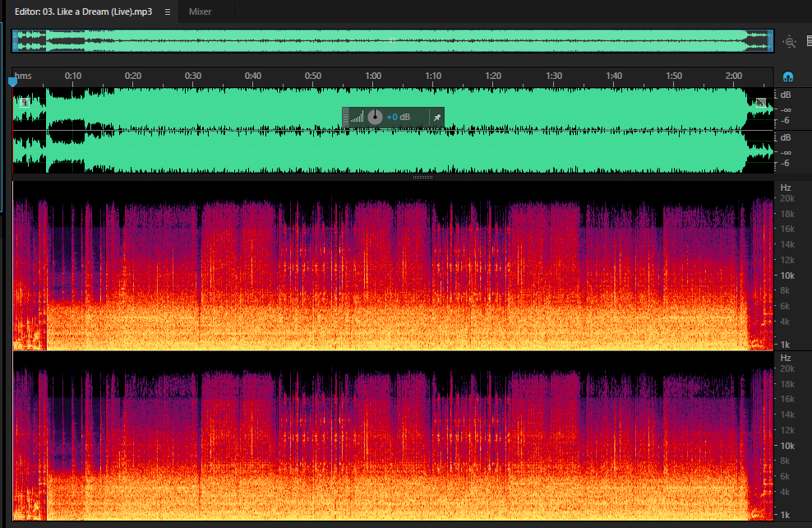
Task: Click the 10k mark on lower spectrogram scale
Action: [x=787, y=446]
